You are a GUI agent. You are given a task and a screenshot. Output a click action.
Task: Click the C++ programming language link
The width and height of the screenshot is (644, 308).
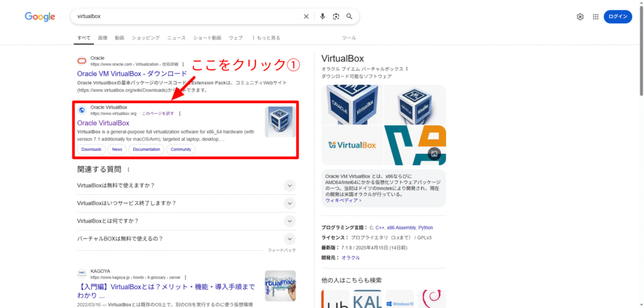380,228
